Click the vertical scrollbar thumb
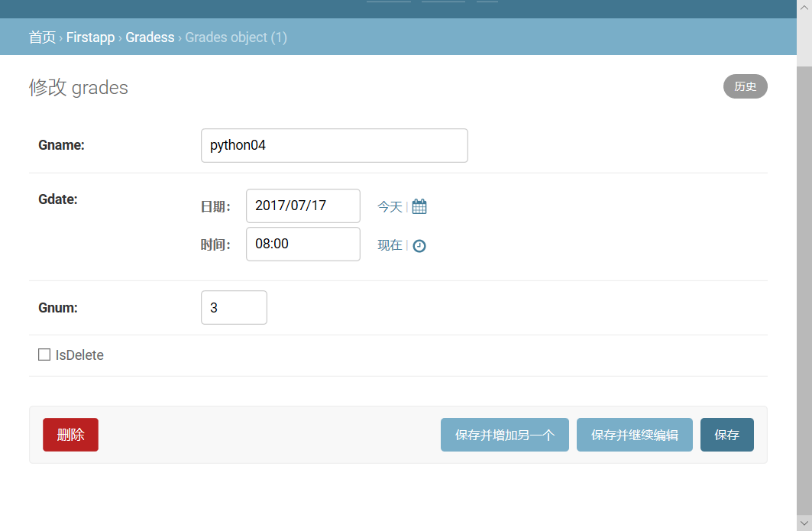This screenshot has height=531, width=812. (x=804, y=290)
